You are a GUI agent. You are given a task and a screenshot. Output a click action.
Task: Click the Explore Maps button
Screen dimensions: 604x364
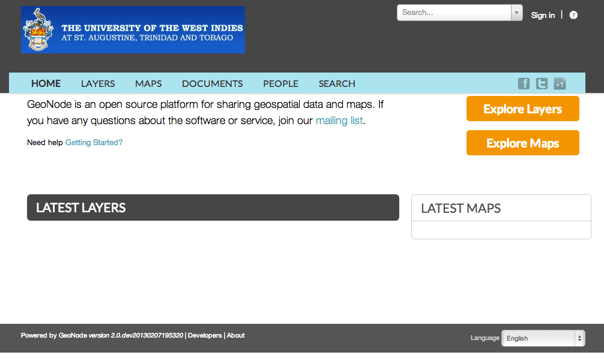coord(523,143)
